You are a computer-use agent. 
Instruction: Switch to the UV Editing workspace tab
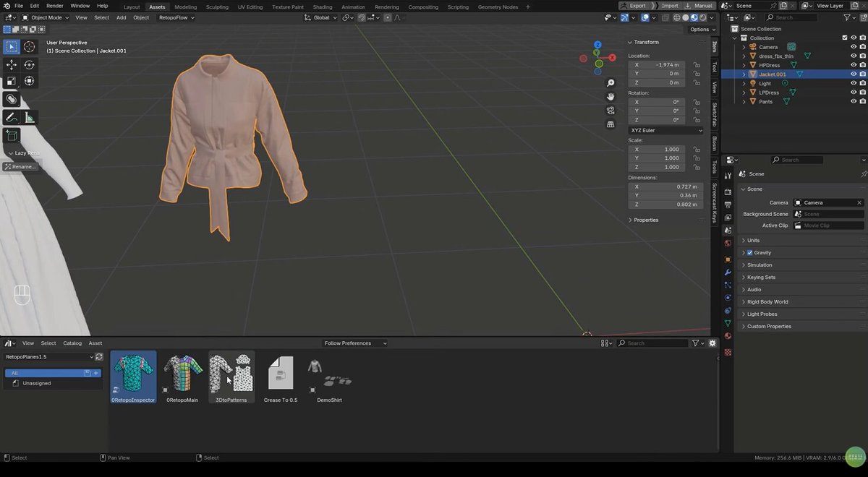(249, 7)
